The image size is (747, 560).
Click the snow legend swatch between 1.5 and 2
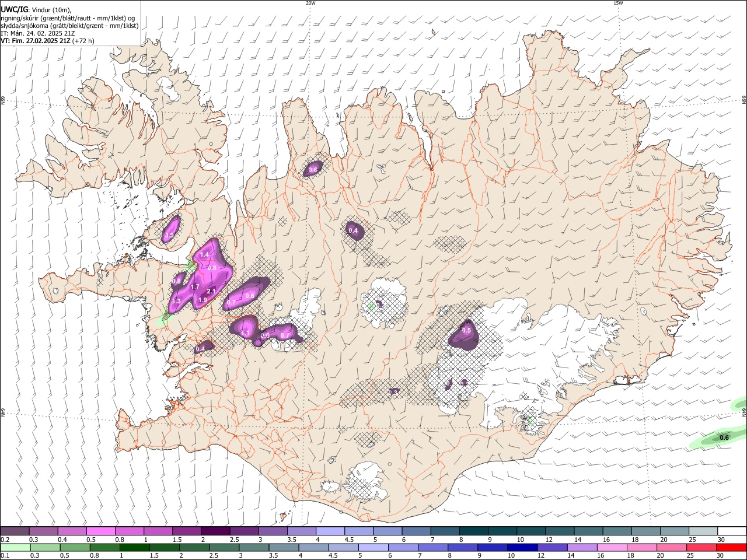coord(187,531)
